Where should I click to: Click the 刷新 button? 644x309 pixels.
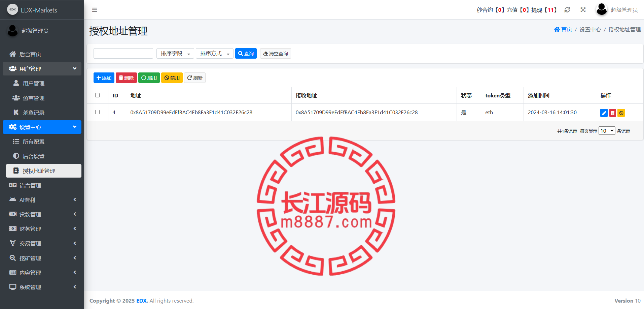[x=195, y=78]
